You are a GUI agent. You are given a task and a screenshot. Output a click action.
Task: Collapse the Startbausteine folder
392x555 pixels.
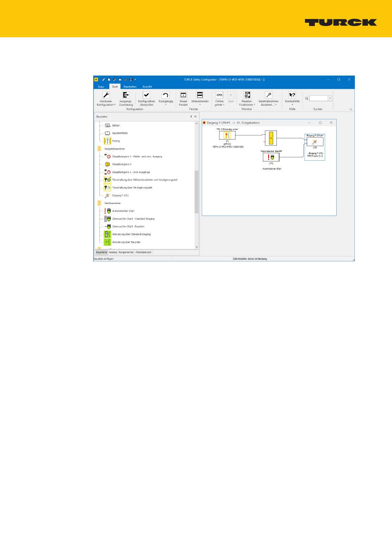[99, 203]
